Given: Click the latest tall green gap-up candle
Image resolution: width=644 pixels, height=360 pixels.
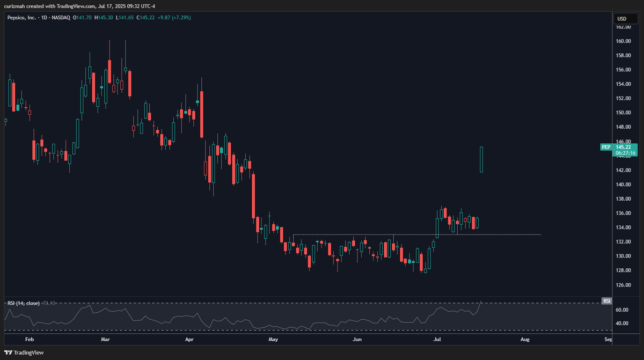Looking at the screenshot, I should [481, 159].
